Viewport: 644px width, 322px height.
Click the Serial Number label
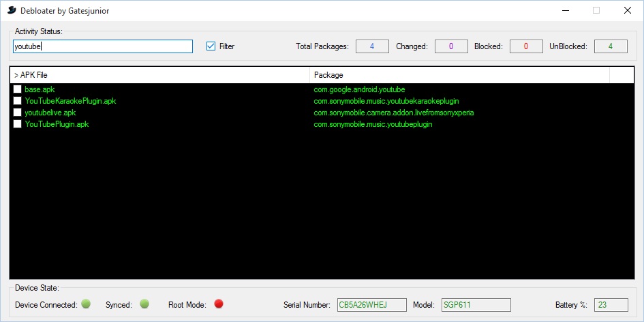pyautogui.click(x=307, y=305)
